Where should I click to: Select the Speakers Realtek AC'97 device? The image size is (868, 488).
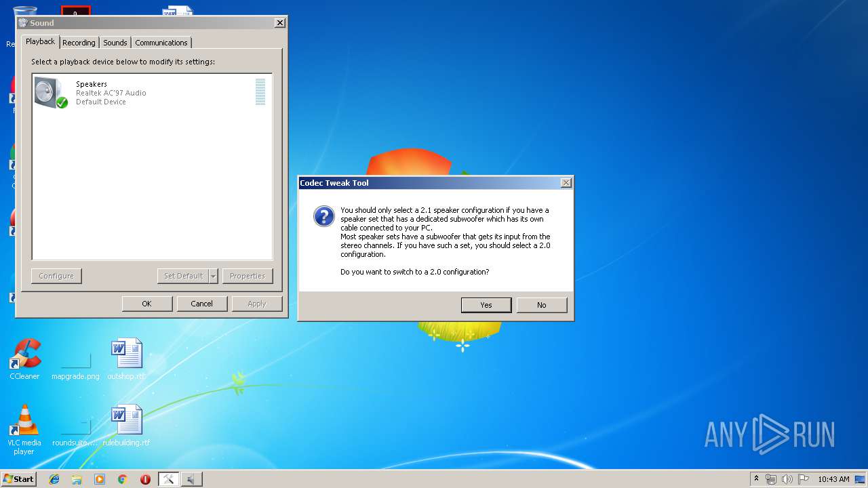[x=152, y=93]
